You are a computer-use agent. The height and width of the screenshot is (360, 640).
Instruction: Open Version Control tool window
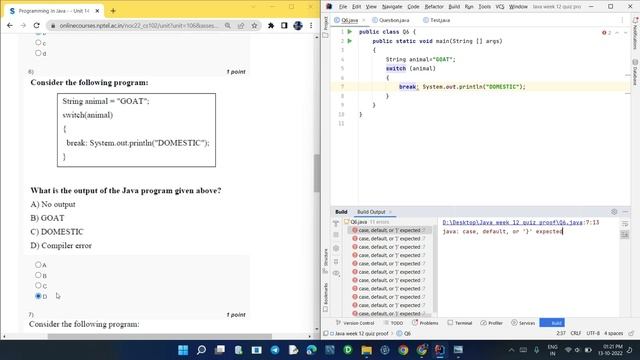click(x=355, y=323)
